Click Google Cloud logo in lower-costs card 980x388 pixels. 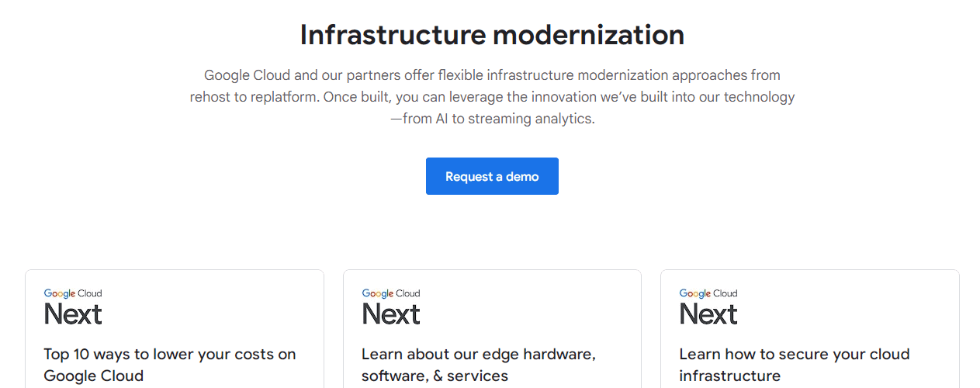point(73,293)
